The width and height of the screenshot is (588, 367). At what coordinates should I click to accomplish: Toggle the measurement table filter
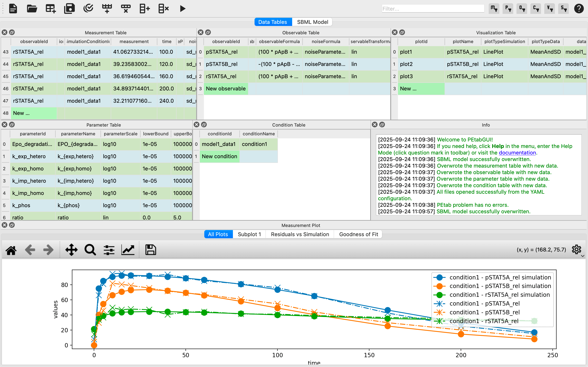tap(494, 9)
